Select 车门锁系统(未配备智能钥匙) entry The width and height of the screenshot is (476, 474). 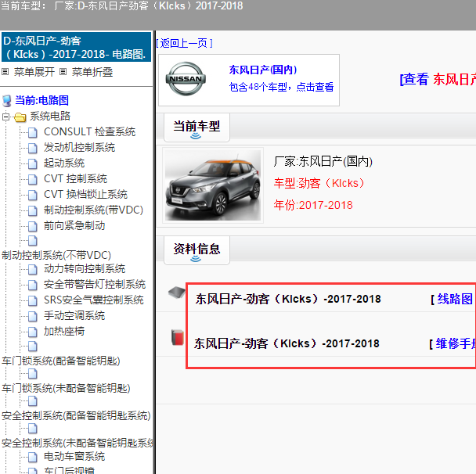[66, 388]
